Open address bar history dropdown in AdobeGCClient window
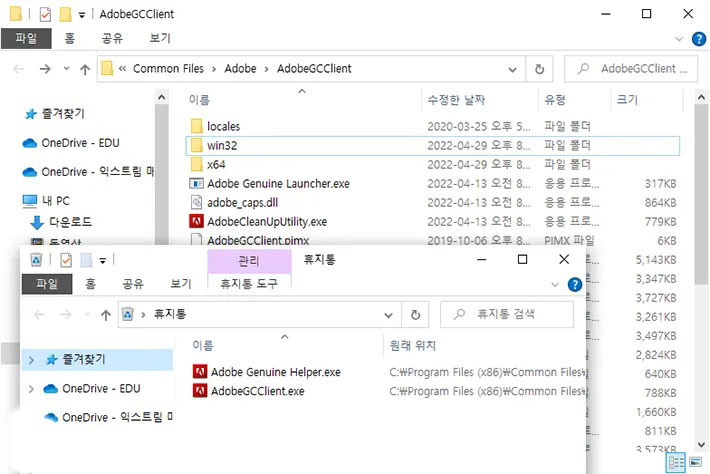The width and height of the screenshot is (710, 474). 512,69
